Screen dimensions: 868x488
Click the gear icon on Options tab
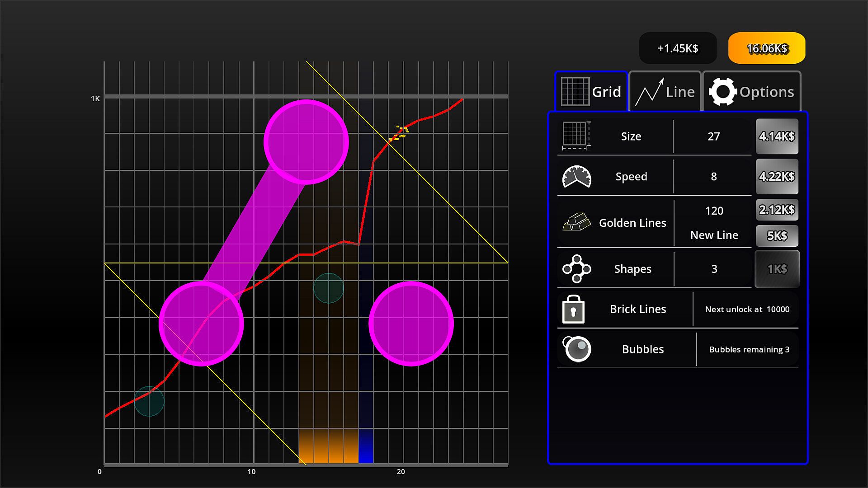click(x=722, y=92)
